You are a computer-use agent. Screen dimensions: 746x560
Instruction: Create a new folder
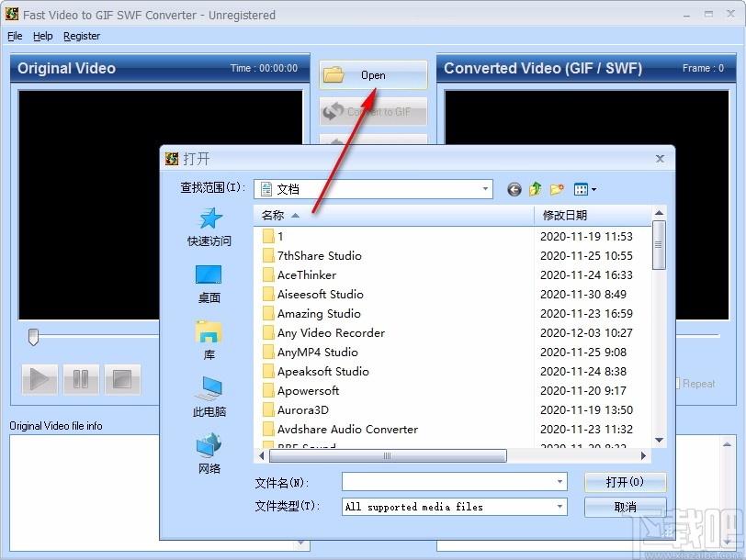click(557, 189)
